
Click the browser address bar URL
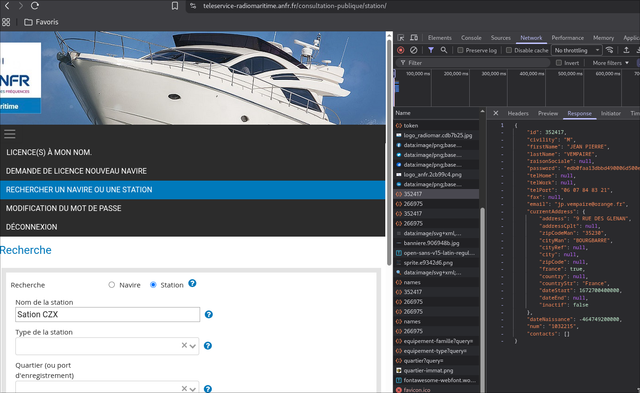(295, 6)
